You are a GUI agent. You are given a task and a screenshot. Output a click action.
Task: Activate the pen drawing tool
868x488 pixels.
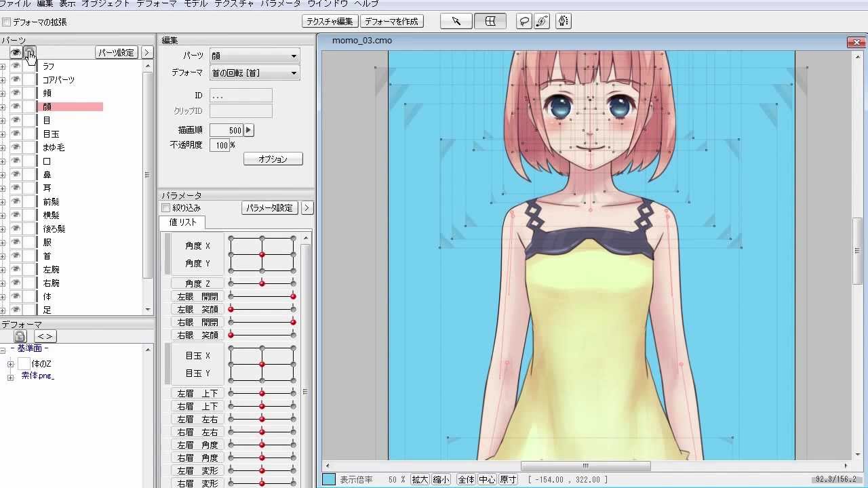563,21
